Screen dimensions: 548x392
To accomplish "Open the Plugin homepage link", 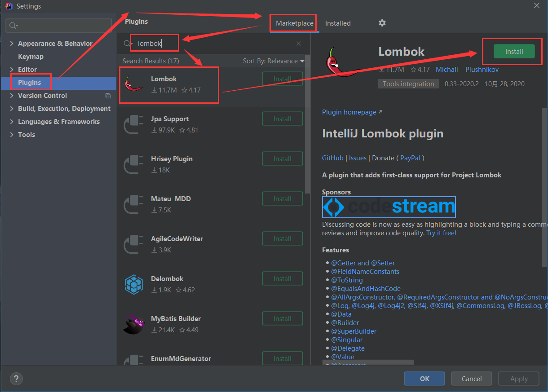I will pos(349,112).
